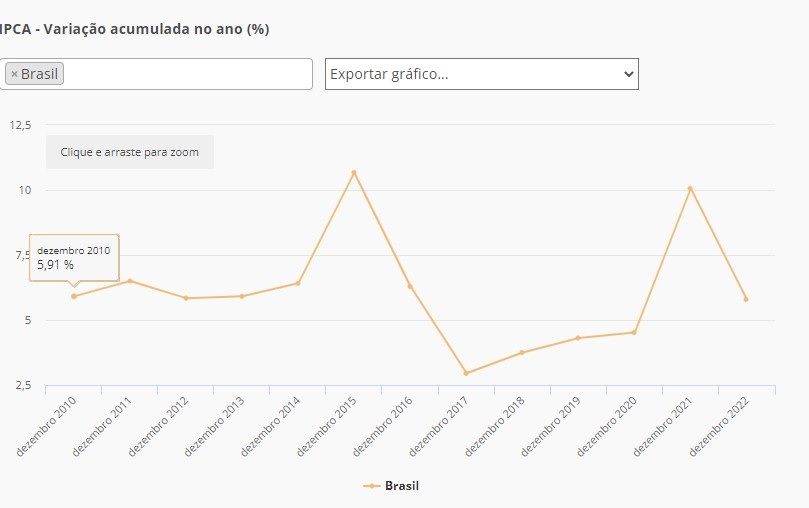The width and height of the screenshot is (809, 508).
Task: Select the dezembro 2020 data point
Action: coord(634,332)
